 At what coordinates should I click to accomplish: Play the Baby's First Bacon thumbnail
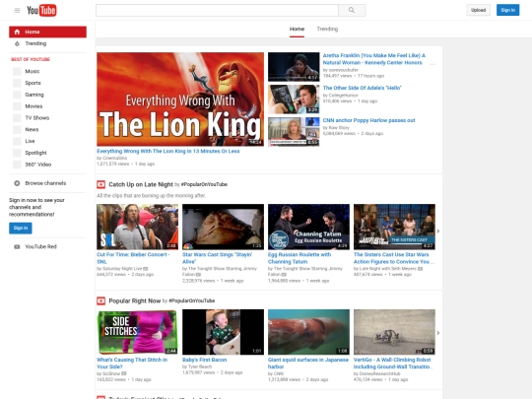(x=223, y=332)
